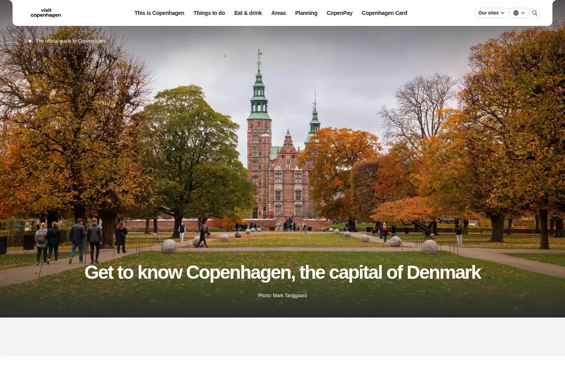Viewport: 565px width, 392px height.
Task: Click the 'Get to know Copenhagen' headline
Action: [282, 272]
